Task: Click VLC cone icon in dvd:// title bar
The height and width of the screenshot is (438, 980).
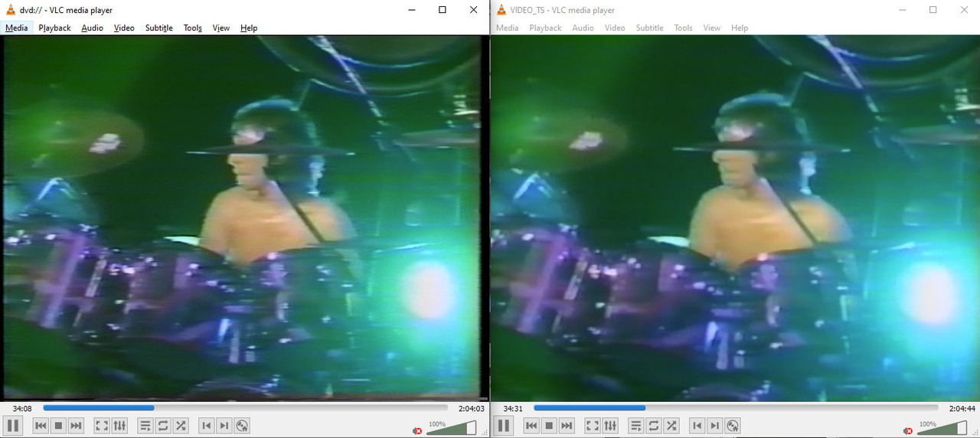Action: point(11,10)
